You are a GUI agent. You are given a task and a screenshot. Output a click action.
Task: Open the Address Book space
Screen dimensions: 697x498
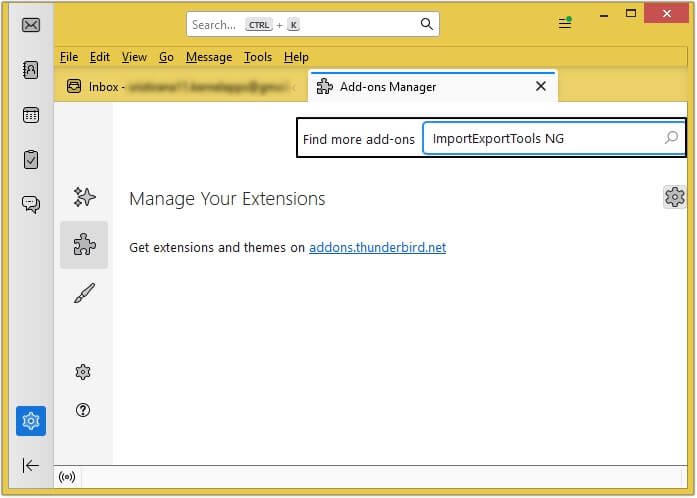[x=31, y=70]
